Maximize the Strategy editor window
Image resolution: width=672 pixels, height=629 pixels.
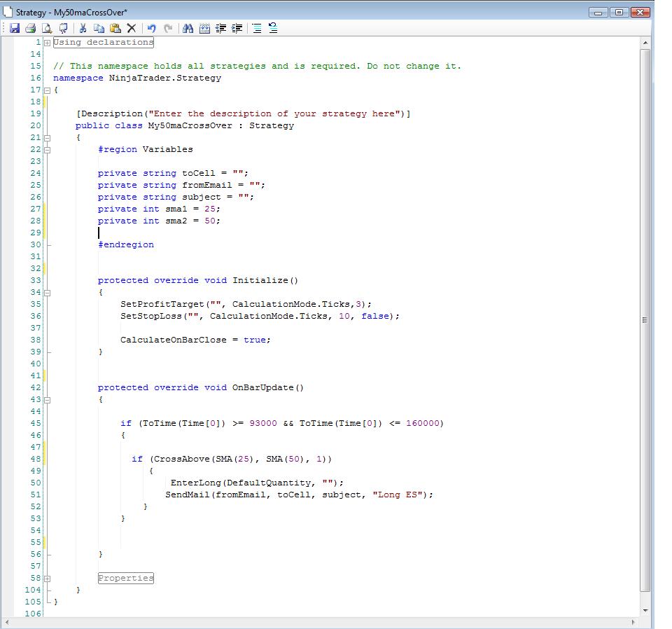(619, 13)
